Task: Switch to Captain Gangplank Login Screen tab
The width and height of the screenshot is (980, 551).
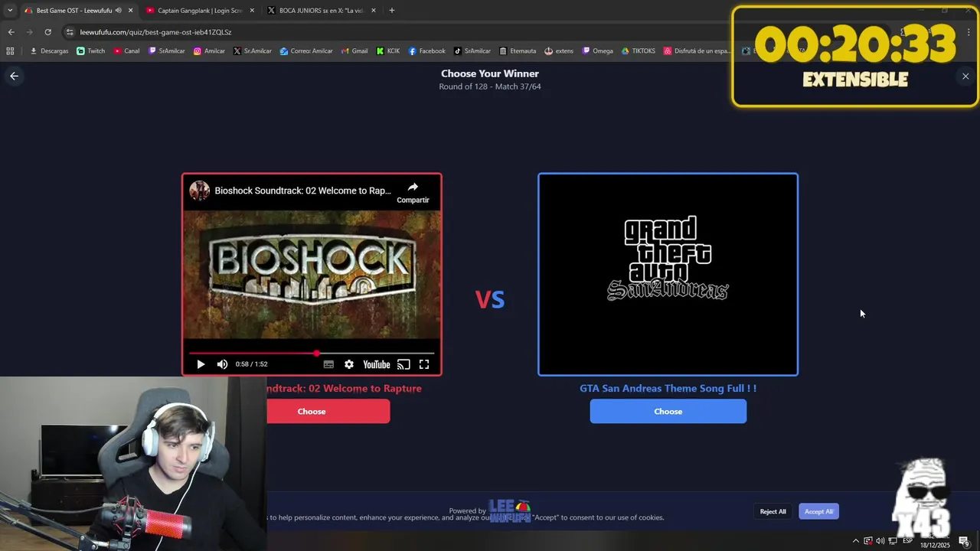Action: (199, 11)
